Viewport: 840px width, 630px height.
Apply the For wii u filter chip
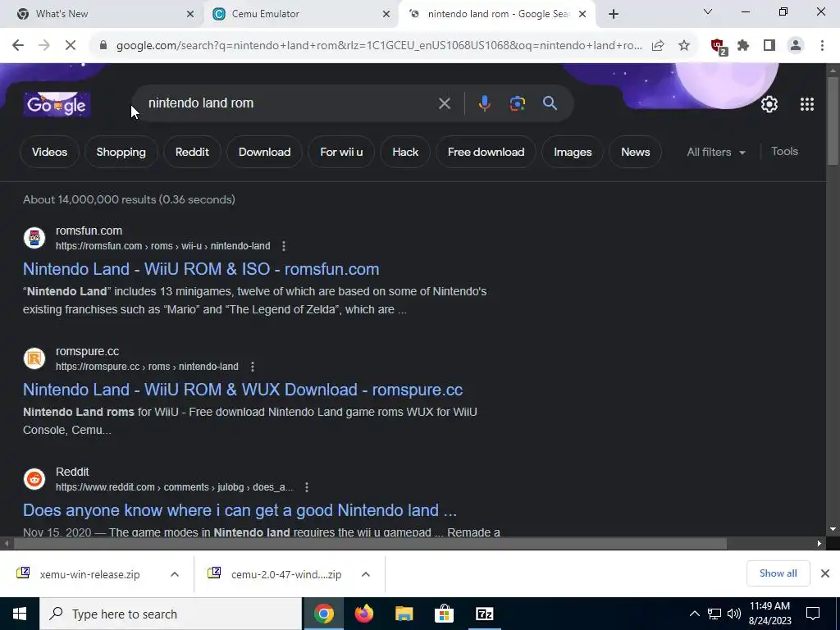tap(341, 152)
